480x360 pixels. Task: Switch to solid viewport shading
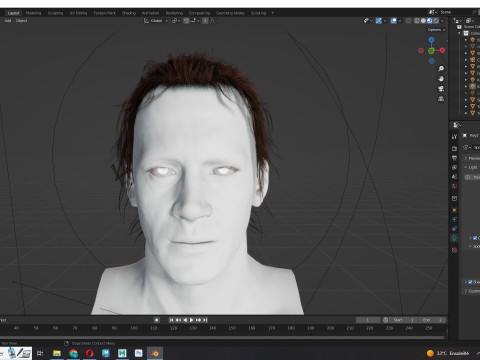pos(423,21)
